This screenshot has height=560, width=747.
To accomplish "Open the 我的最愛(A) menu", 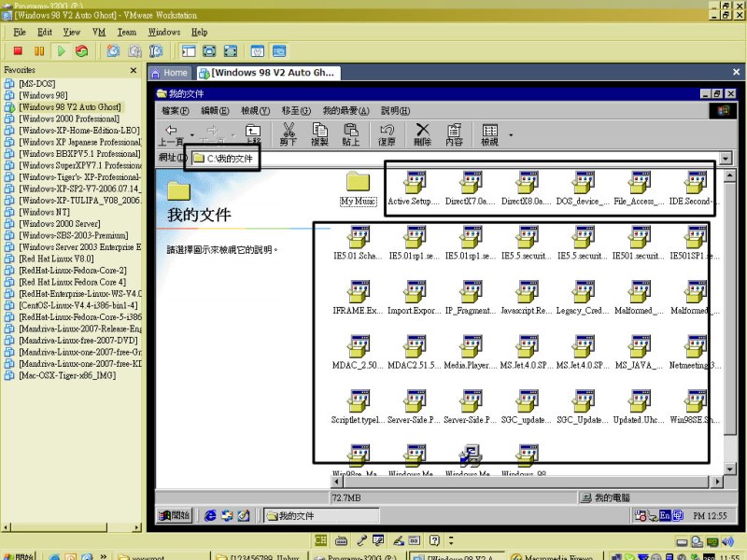I will click(345, 111).
